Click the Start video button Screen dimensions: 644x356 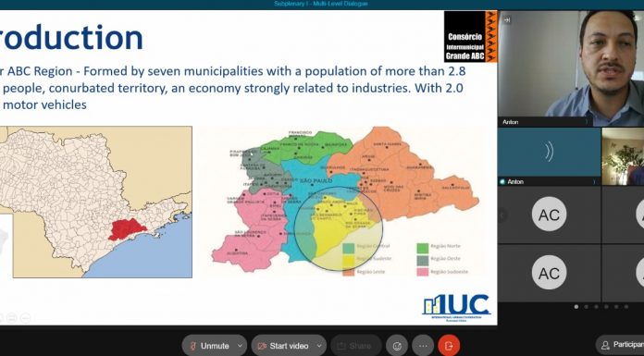(283, 346)
